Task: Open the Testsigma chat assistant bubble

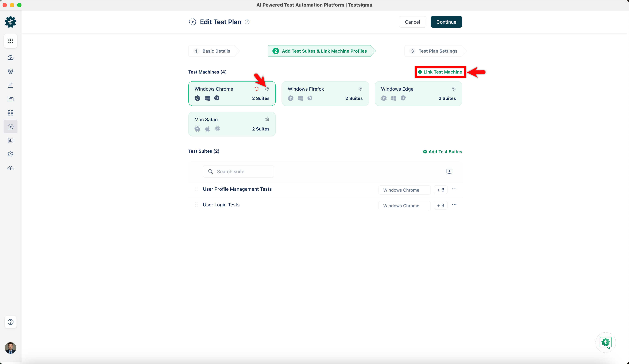Action: coord(606,342)
